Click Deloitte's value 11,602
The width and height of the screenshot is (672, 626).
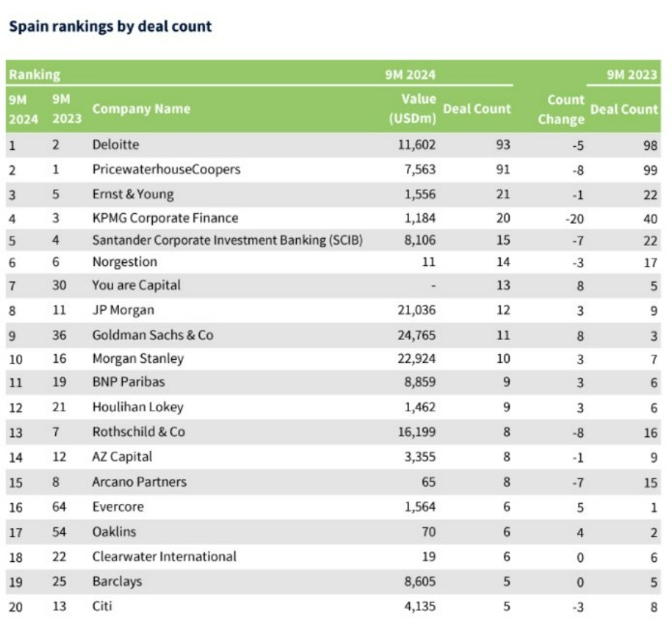tap(417, 145)
